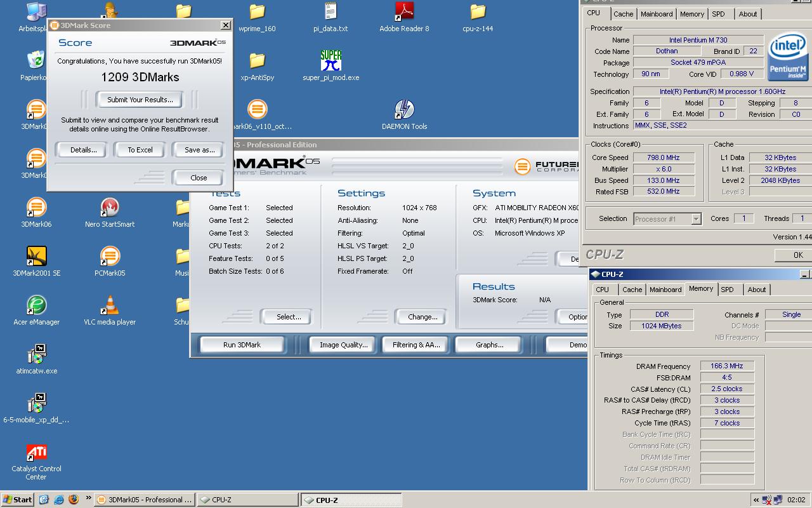
Task: Launch the DAEMON Tools shortcut
Action: coord(404,109)
